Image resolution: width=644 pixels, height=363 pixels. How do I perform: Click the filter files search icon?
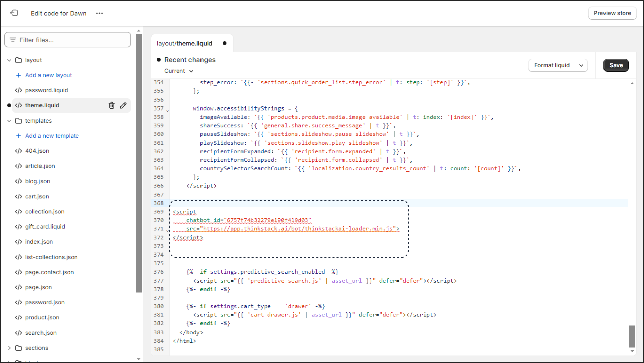click(x=13, y=40)
